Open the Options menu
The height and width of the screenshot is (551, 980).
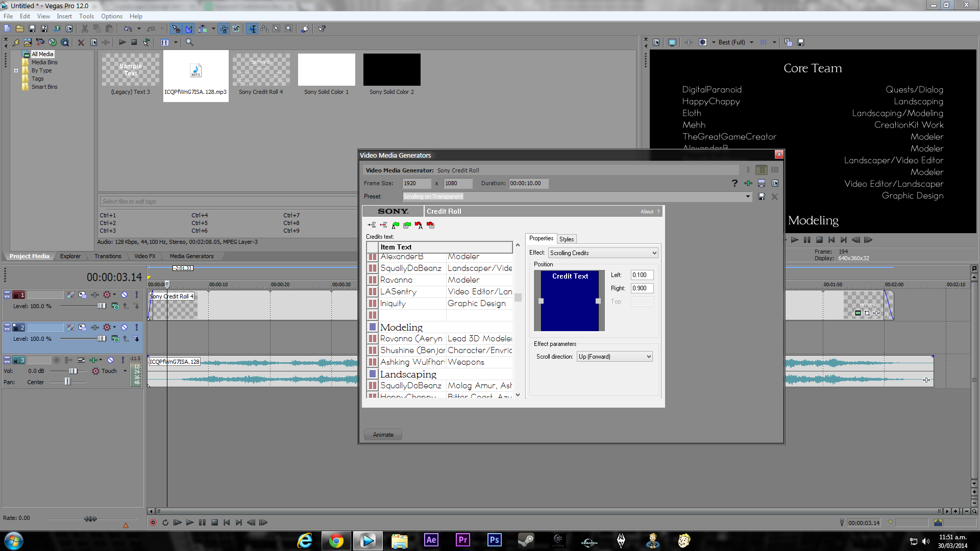pos(112,16)
